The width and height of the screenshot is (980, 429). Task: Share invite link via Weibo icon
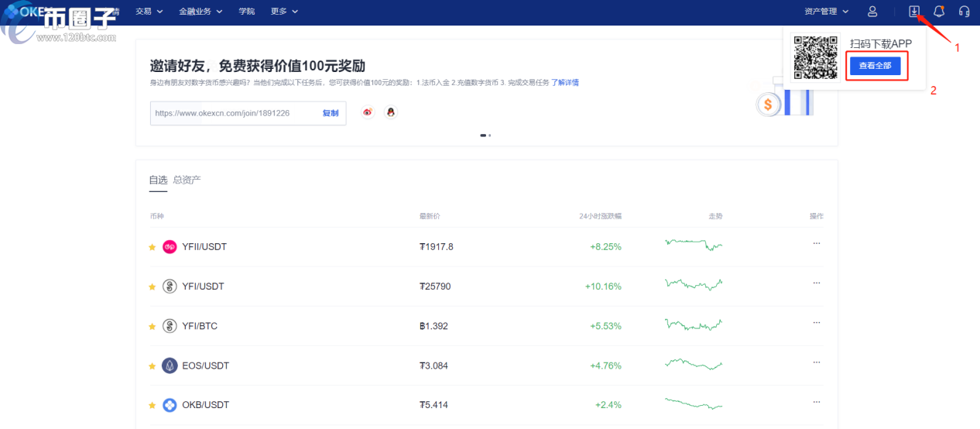[368, 113]
